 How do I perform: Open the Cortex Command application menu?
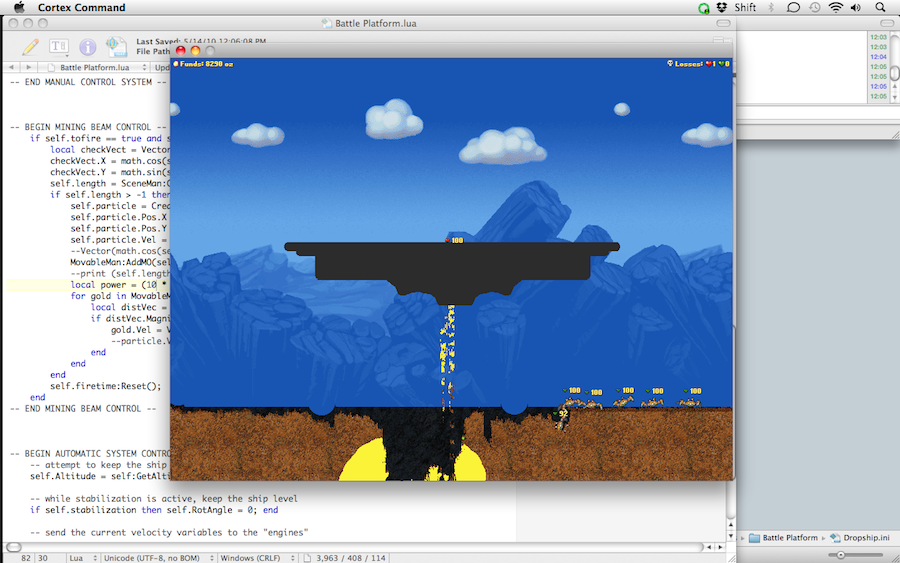tap(82, 8)
